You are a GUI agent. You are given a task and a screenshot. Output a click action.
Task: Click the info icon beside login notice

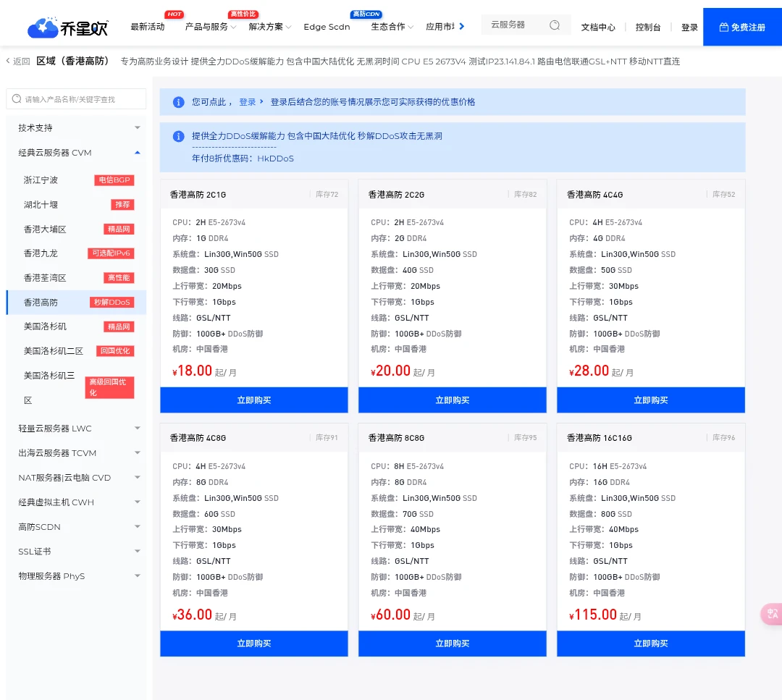(x=178, y=102)
